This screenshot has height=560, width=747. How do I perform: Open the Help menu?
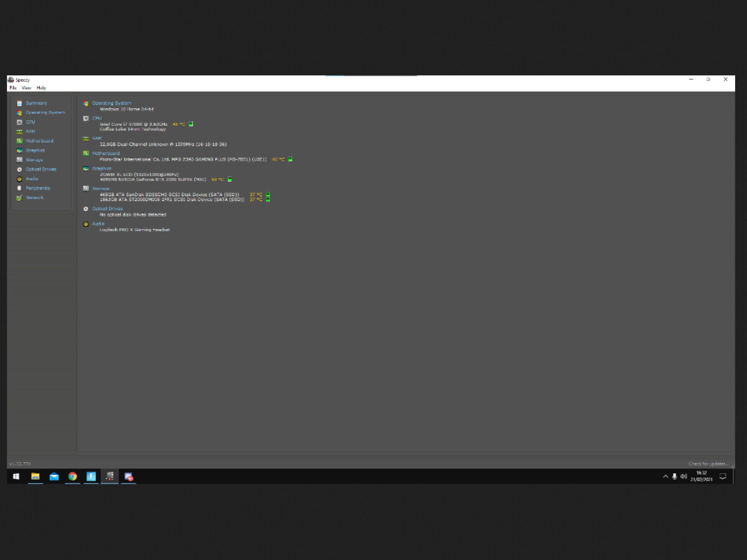[x=40, y=88]
